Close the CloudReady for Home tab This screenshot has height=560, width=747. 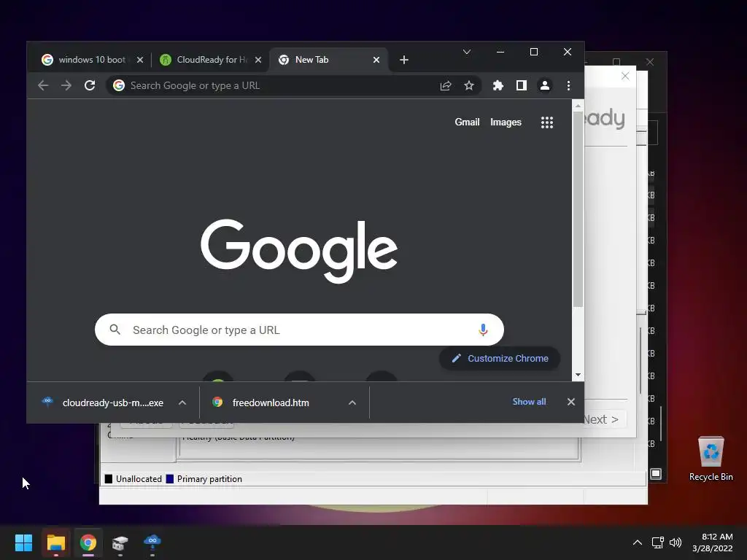[x=258, y=60]
